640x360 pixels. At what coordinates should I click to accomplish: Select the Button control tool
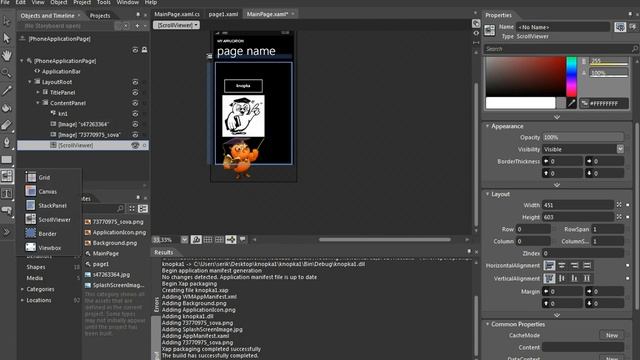click(7, 210)
